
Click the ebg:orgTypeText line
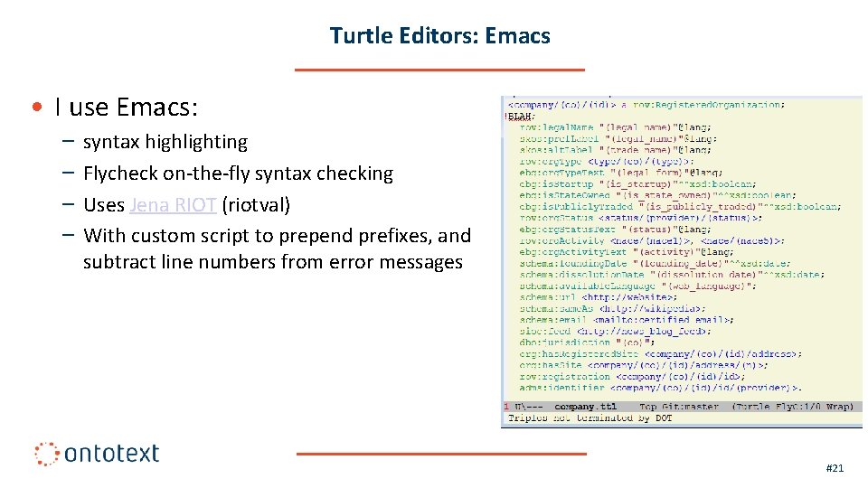click(x=621, y=173)
